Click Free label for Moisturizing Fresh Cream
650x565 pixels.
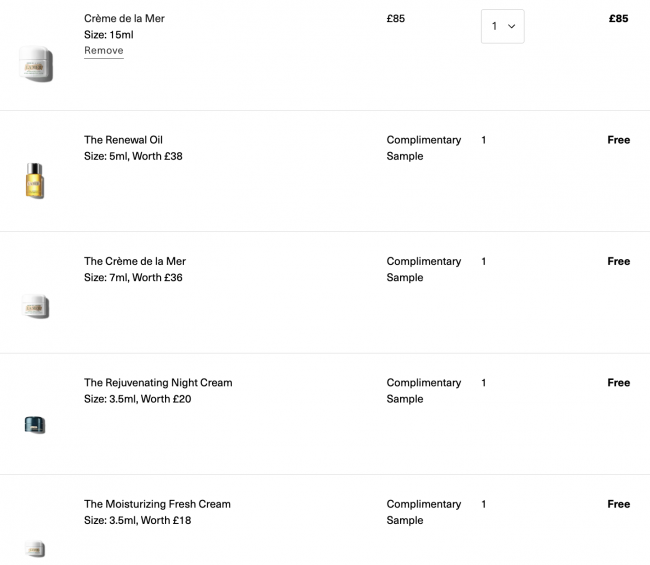pos(618,504)
